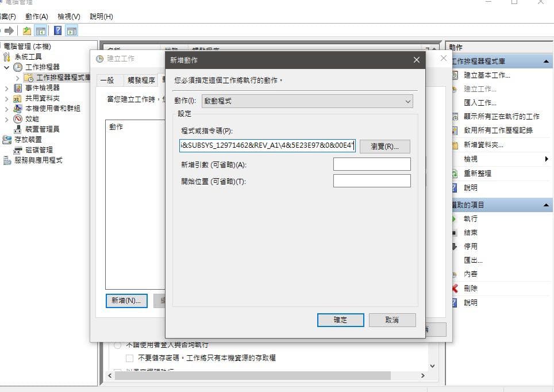Select 不論使用者登入與否均執行 radio button

tap(117, 345)
